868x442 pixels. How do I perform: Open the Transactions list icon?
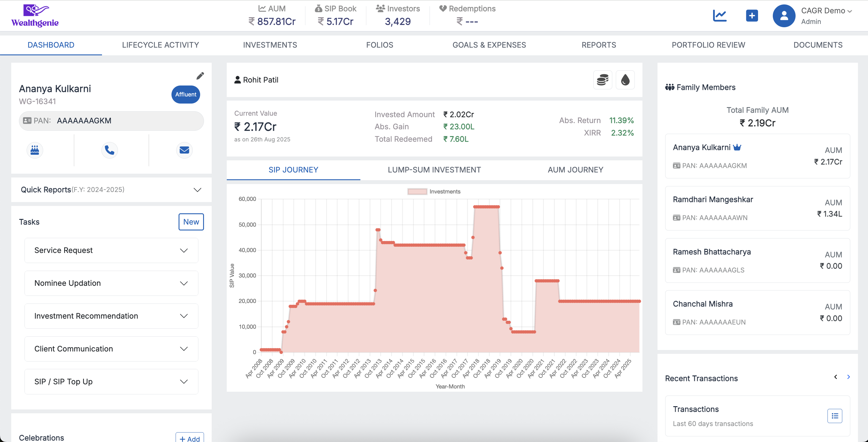point(834,416)
